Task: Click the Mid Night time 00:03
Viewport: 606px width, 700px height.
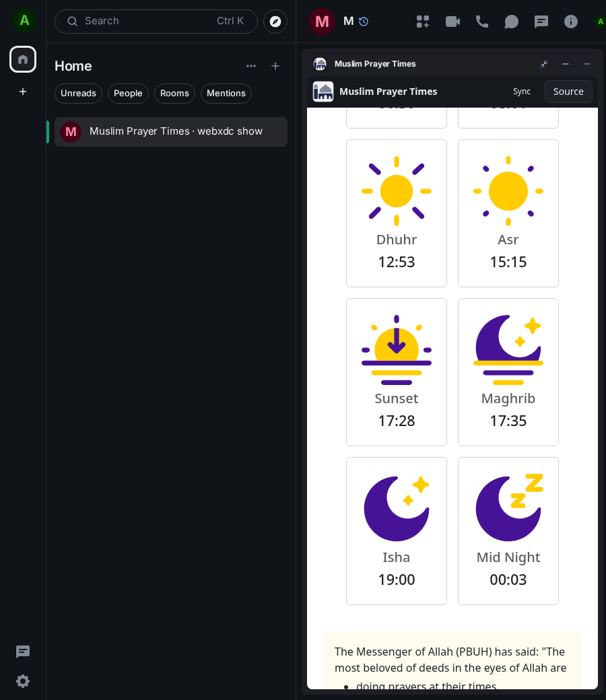Action: [508, 580]
